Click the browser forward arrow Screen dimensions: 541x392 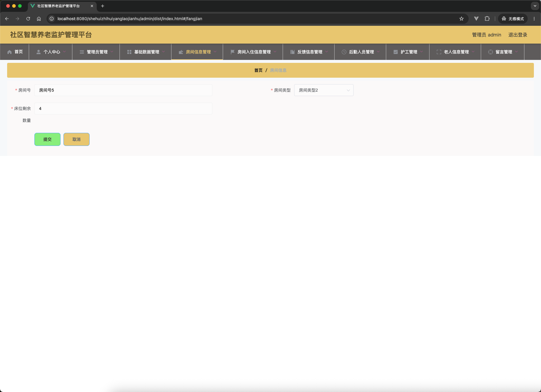(17, 19)
